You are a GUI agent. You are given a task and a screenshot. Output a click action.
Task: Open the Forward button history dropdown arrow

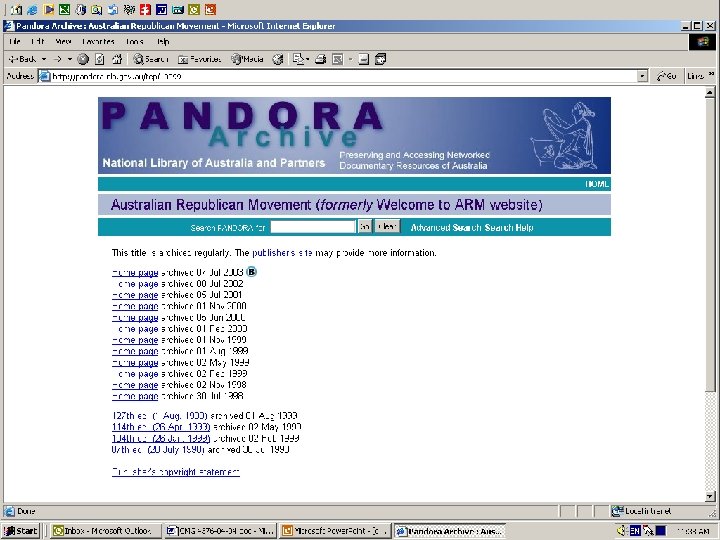coord(70,59)
